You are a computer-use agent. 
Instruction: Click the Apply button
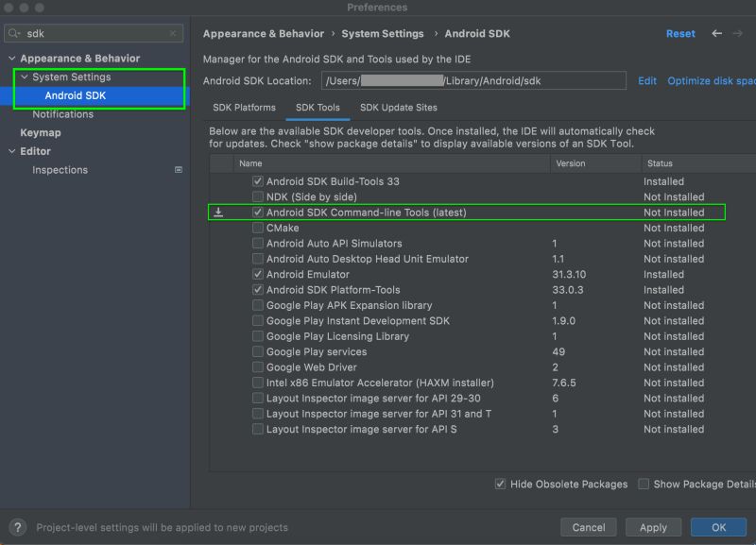point(653,527)
